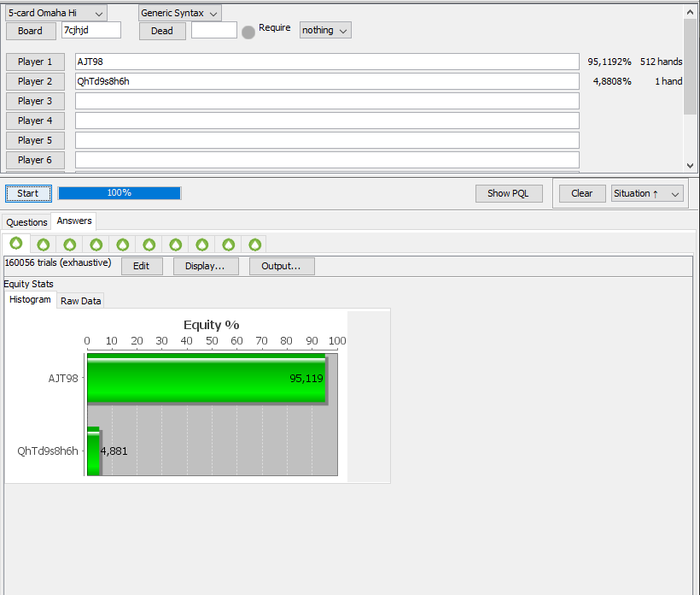The width and height of the screenshot is (700, 595).
Task: Switch to the Questions tab
Action: tap(27, 222)
